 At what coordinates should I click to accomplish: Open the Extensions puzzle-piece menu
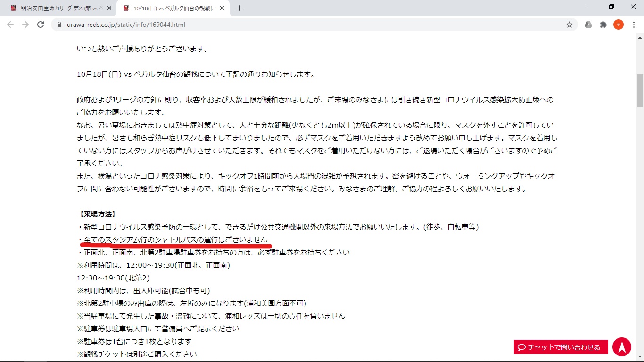pos(603,25)
